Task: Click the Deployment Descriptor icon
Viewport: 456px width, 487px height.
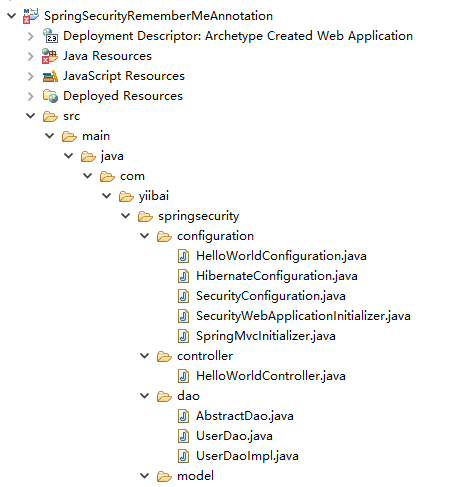Action: click(x=50, y=36)
